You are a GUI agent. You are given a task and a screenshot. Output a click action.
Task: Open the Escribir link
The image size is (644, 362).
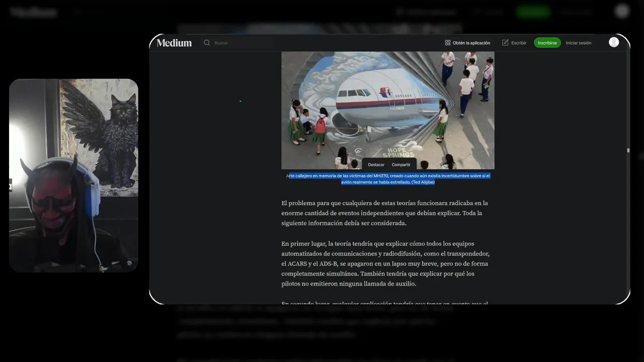pos(514,43)
